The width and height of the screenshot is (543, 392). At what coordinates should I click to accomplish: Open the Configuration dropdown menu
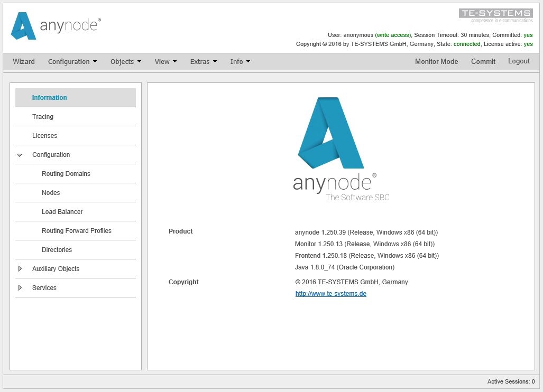pos(72,62)
